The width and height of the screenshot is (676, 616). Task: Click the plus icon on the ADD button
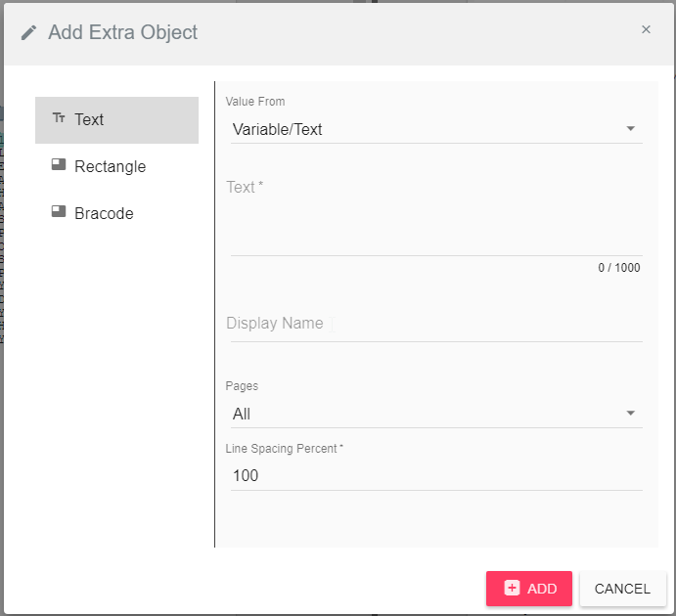pyautogui.click(x=513, y=588)
